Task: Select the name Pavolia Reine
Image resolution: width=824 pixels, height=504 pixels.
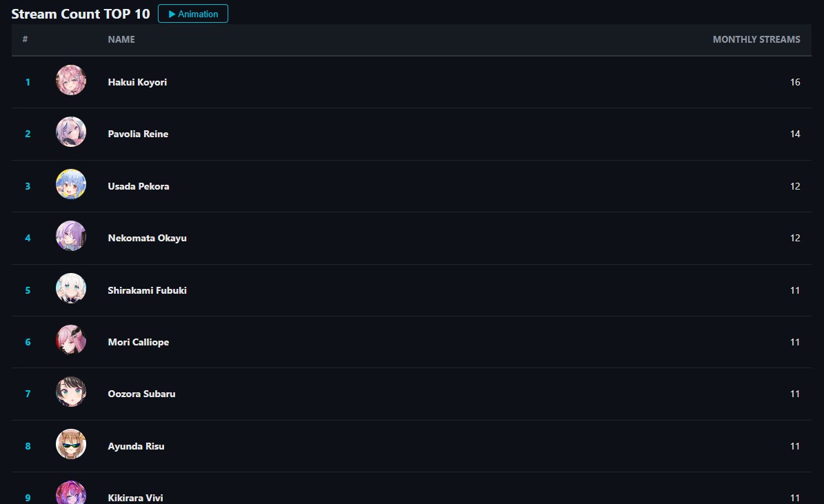Action: click(x=138, y=134)
